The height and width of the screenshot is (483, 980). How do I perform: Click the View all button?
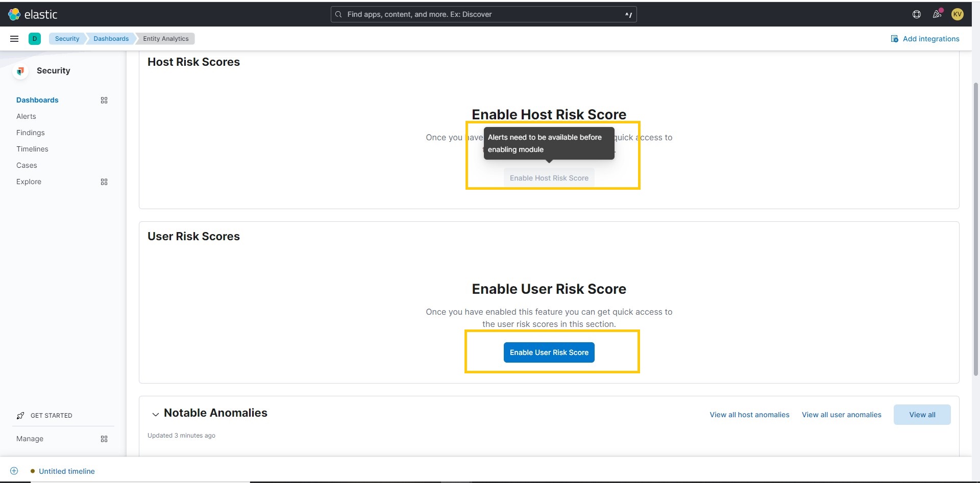tap(922, 414)
